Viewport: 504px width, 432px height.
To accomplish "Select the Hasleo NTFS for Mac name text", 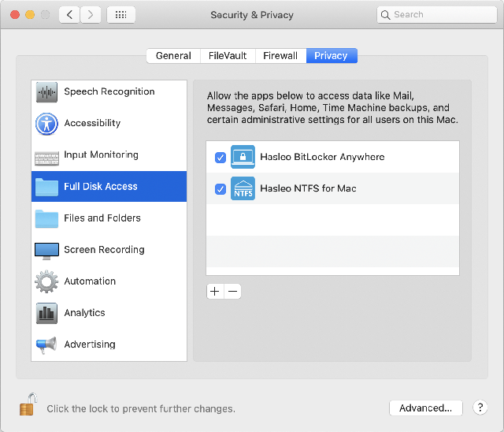I will point(308,188).
